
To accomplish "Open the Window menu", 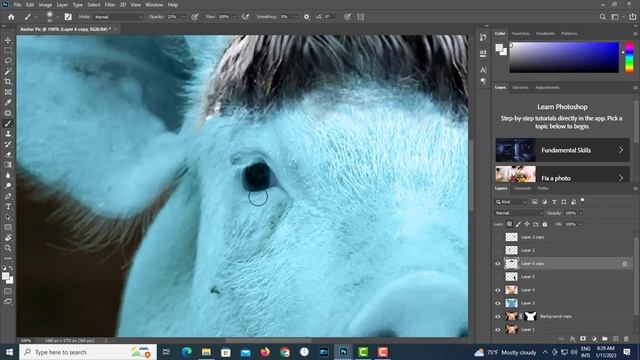I will (154, 5).
